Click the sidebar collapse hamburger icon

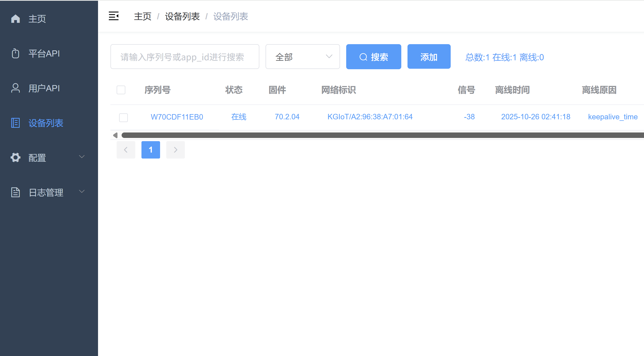[113, 16]
